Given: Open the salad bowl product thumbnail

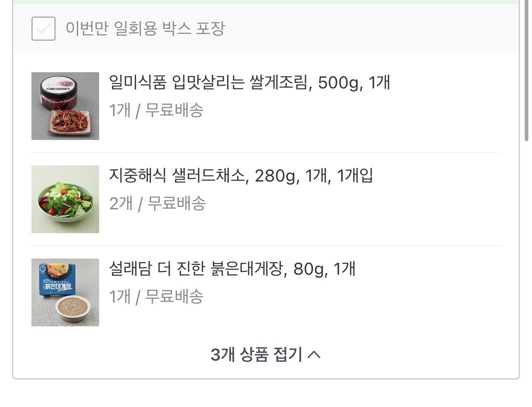Looking at the screenshot, I should click(x=65, y=199).
